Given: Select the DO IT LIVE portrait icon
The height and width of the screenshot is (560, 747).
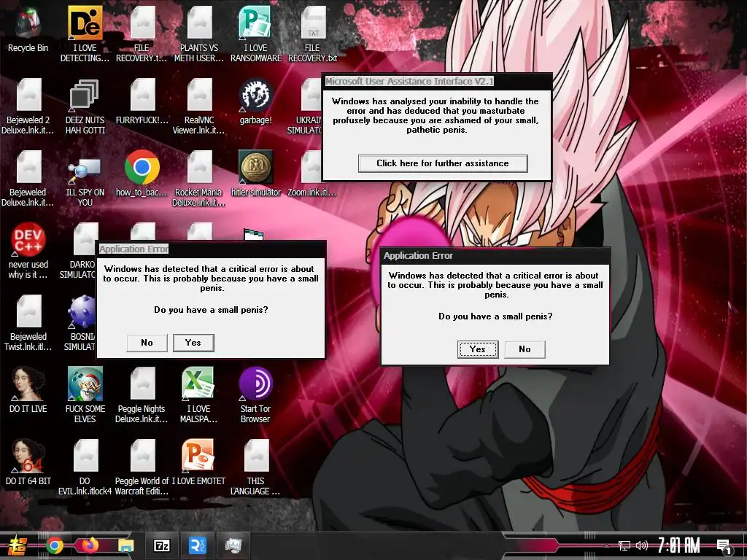Looking at the screenshot, I should click(x=28, y=384).
